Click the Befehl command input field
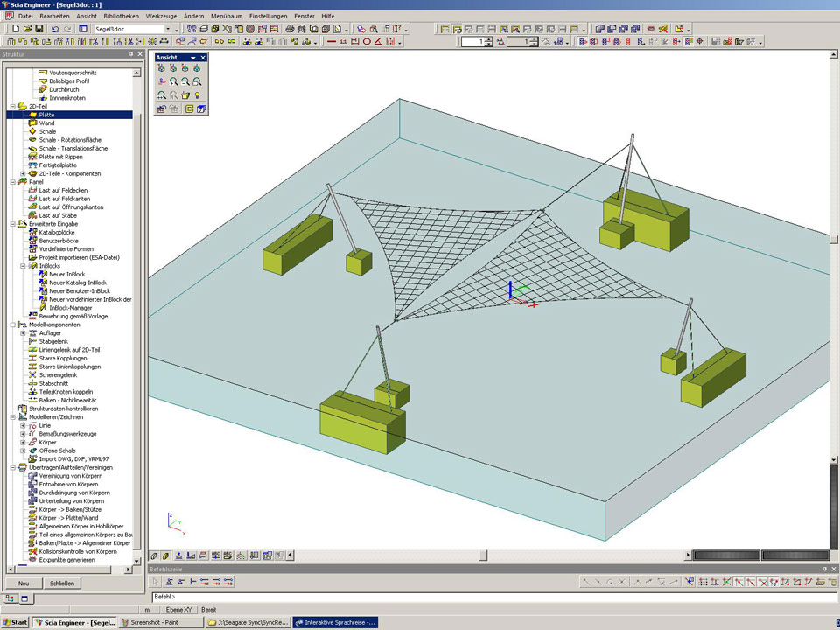This screenshot has height=630, width=840. tap(490, 597)
